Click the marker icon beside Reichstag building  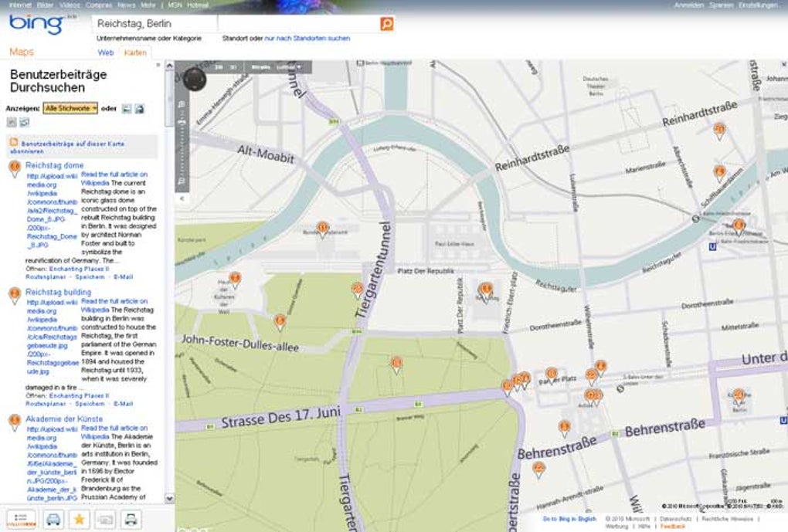tap(15, 296)
